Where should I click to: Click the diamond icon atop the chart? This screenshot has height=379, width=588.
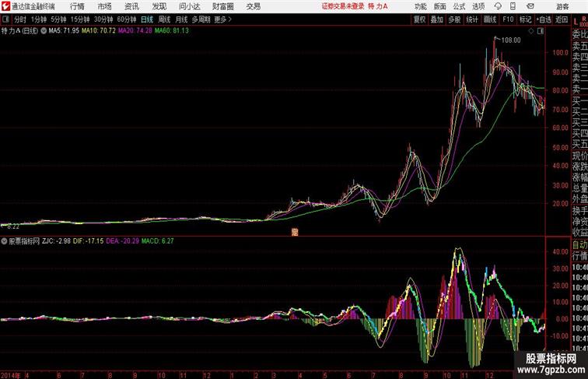point(531,31)
